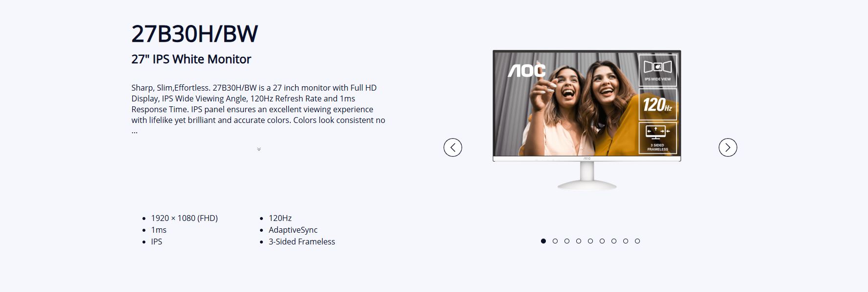Click the AdaptiveSync feature text
Screen dimensions: 868x292
pos(293,230)
